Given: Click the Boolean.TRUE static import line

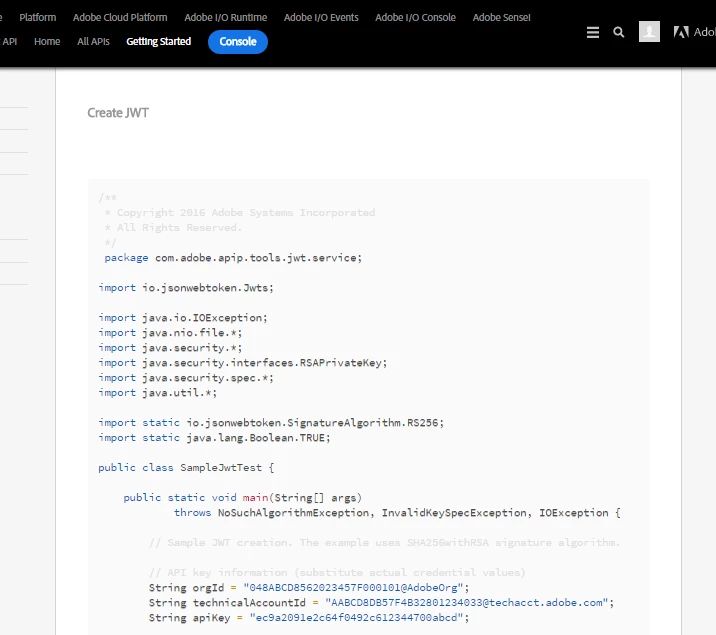Looking at the screenshot, I should click(214, 438).
